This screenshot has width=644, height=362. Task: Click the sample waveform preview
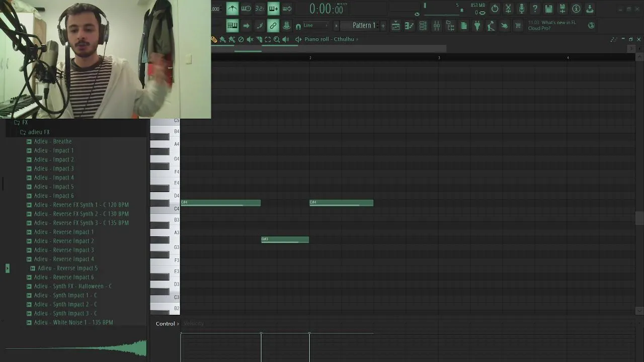[75, 348]
